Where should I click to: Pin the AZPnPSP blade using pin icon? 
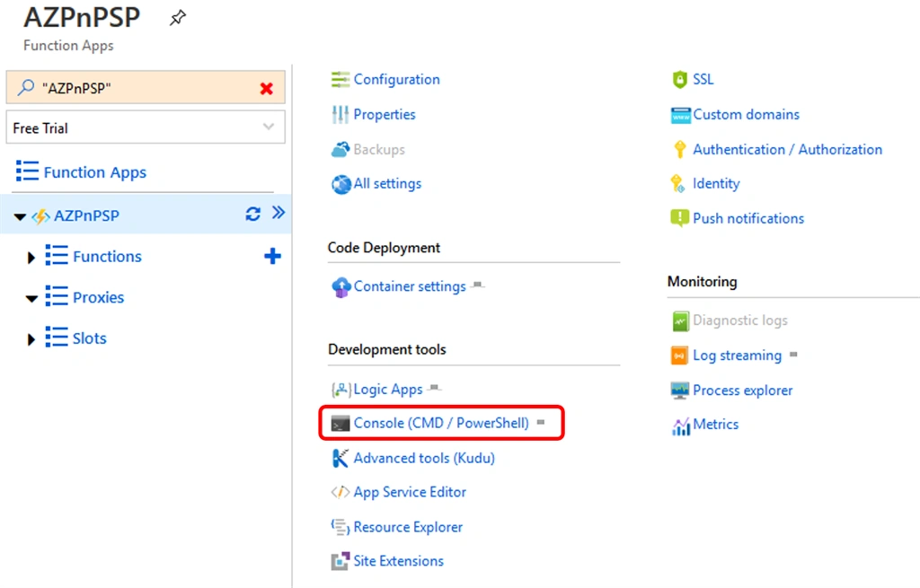click(x=178, y=18)
